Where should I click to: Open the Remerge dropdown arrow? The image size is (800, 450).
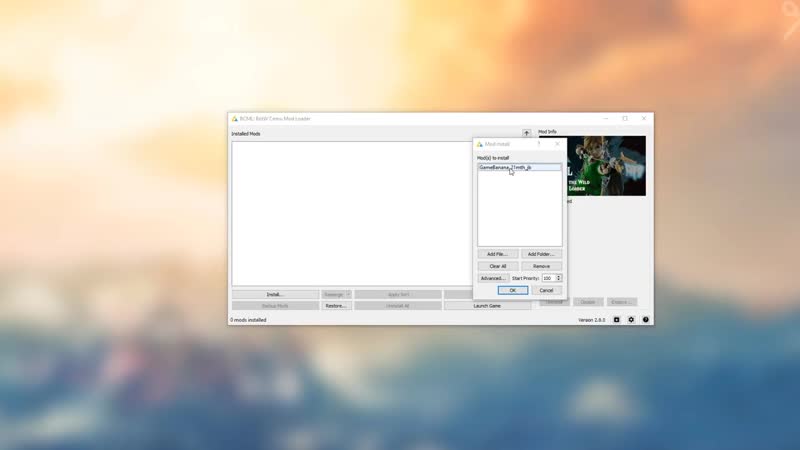click(348, 294)
